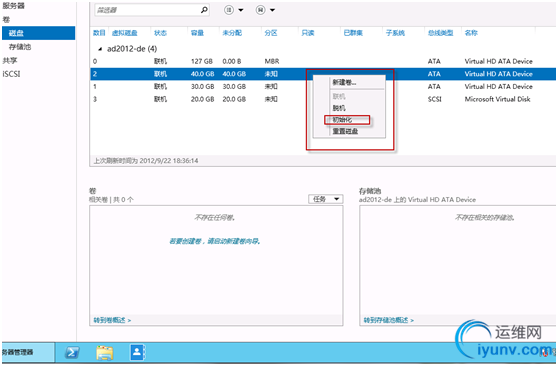Select 服务器 in the left sidebar
The image size is (558, 366).
[x=14, y=6]
